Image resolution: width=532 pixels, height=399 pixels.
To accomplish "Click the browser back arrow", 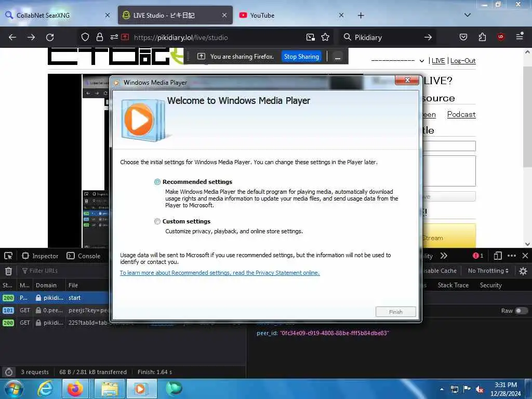I will (x=12, y=37).
